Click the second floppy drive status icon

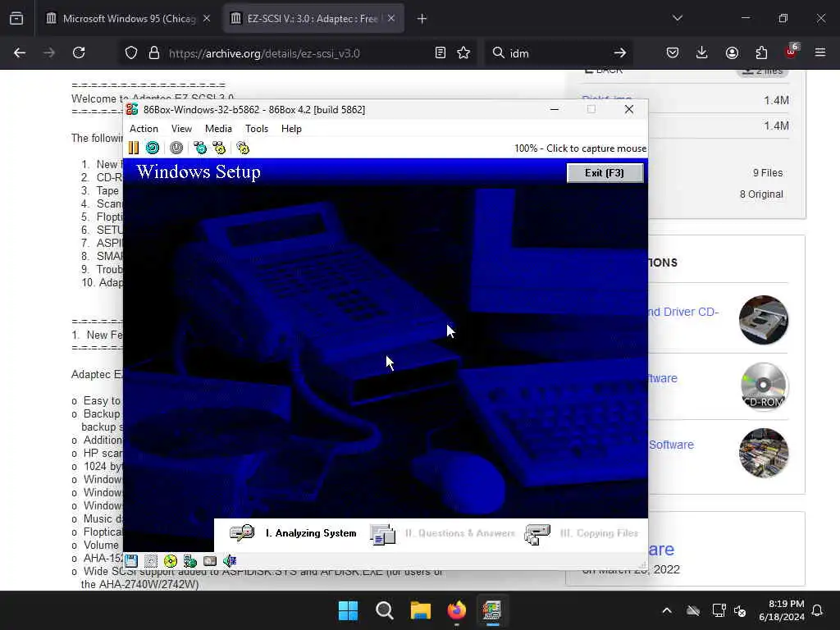[x=151, y=561]
